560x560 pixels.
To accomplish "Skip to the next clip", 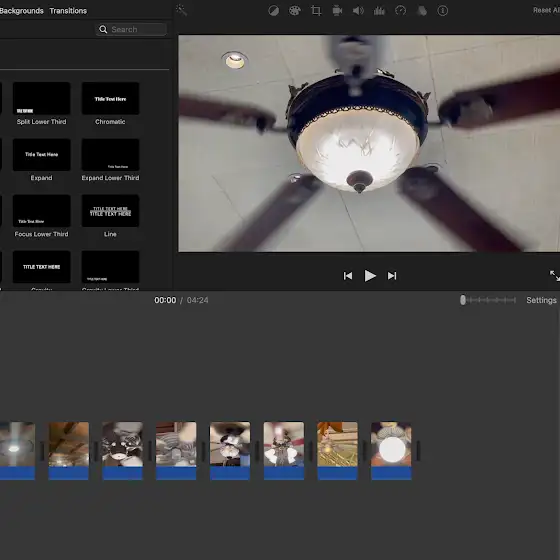I will coord(392,276).
